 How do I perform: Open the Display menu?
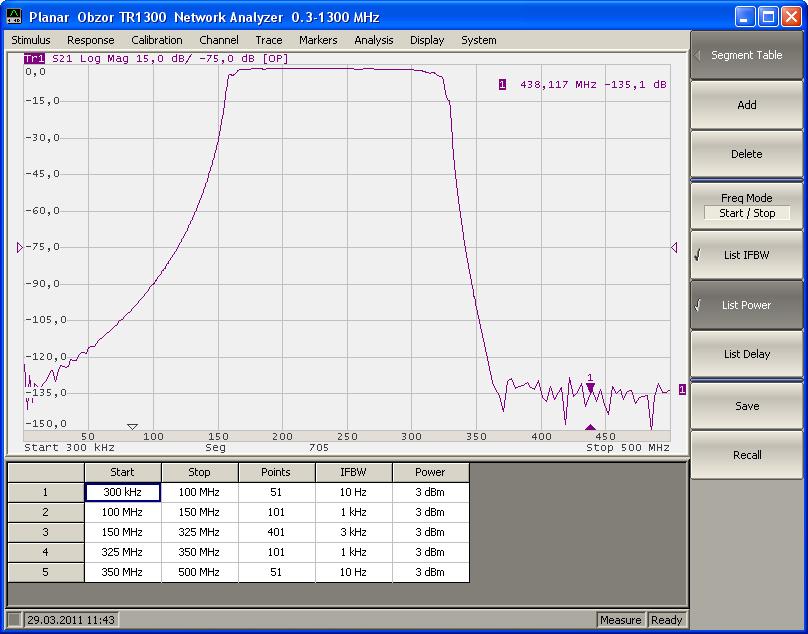coord(427,40)
